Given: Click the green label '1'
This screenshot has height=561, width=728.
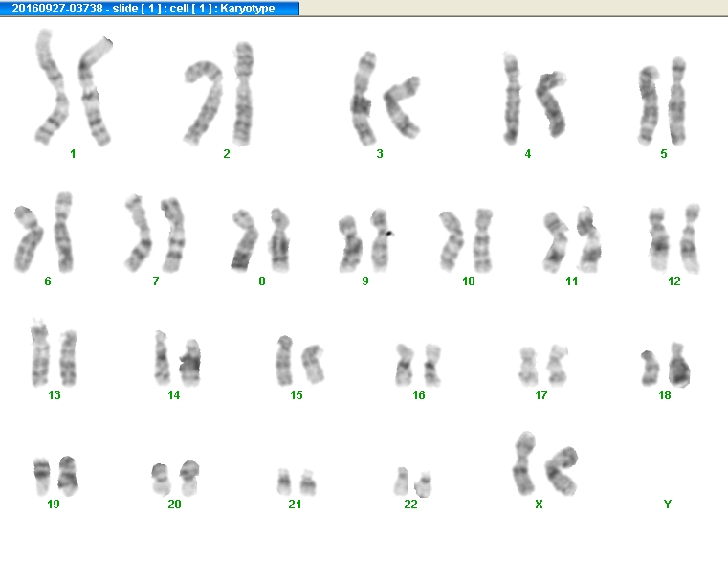Looking at the screenshot, I should click(x=73, y=154).
